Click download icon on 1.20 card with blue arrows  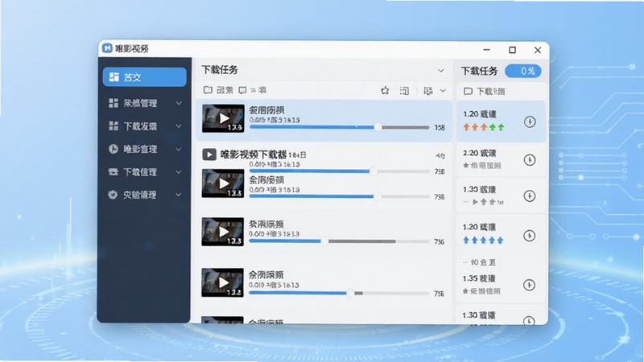(529, 236)
